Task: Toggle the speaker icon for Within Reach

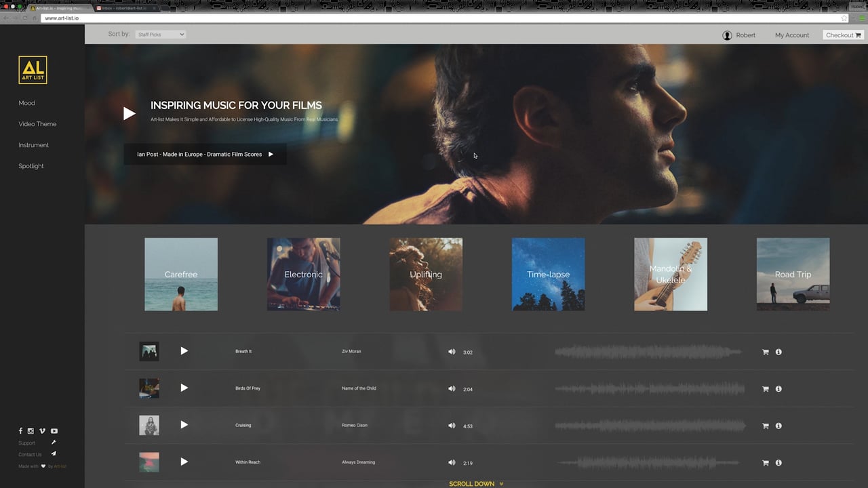Action: click(452, 462)
